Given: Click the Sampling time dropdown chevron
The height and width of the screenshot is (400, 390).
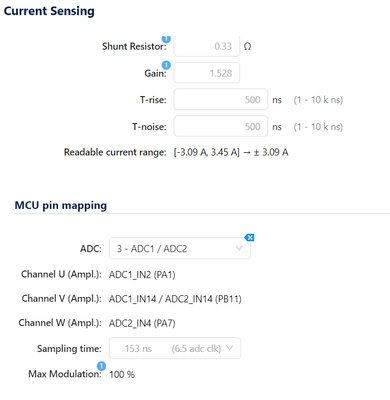Looking at the screenshot, I should pos(229,348).
